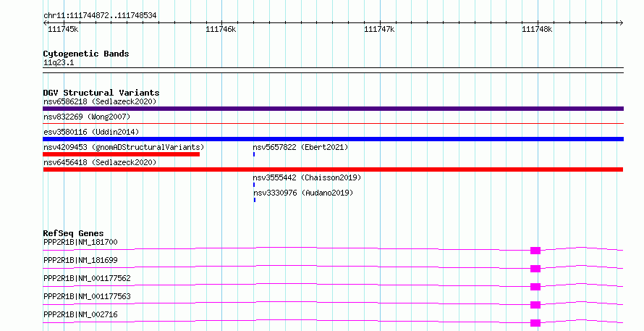This screenshot has height=331, width=644.
Task: Click the DGV Structural Variants track title
Action: (101, 93)
